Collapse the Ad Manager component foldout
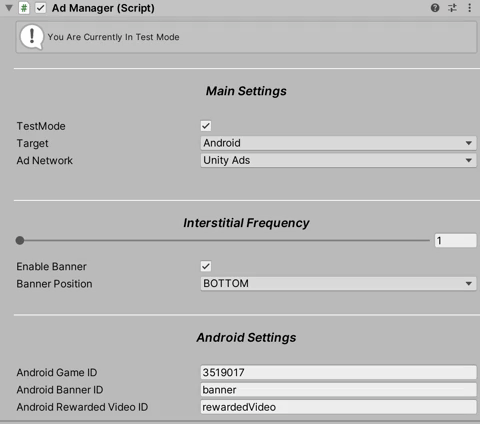 [9, 8]
